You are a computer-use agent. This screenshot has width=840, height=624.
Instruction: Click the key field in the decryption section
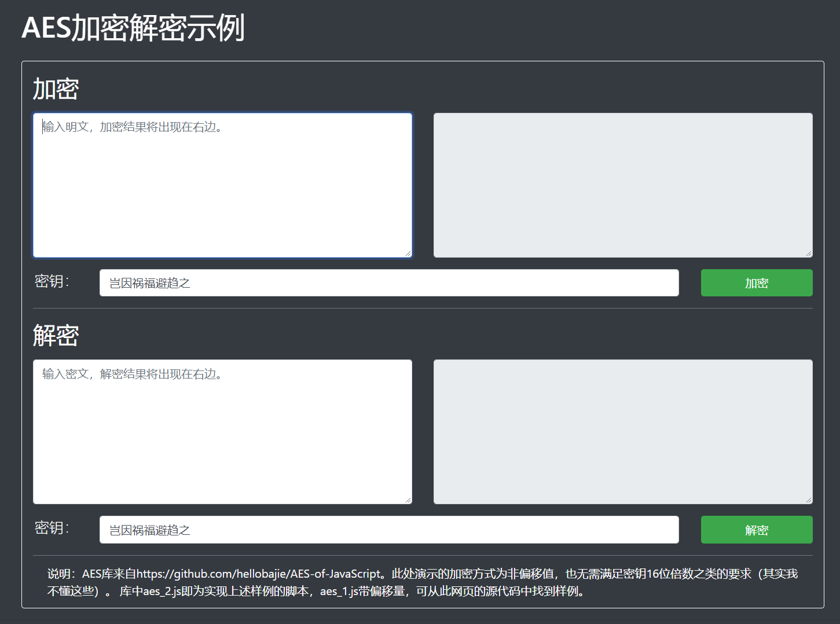(x=388, y=530)
